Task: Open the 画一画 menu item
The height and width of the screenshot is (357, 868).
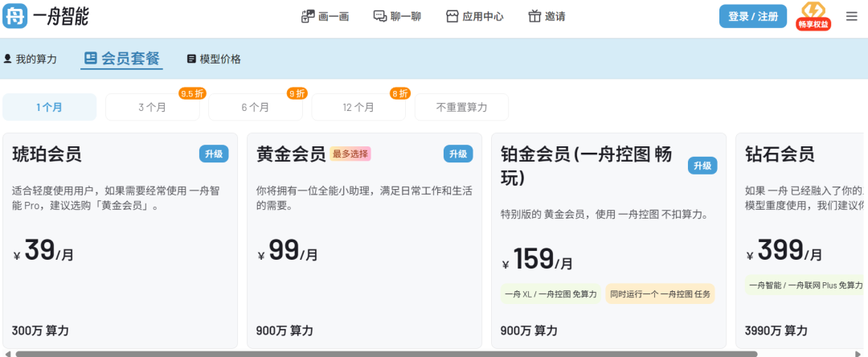Action: click(325, 17)
